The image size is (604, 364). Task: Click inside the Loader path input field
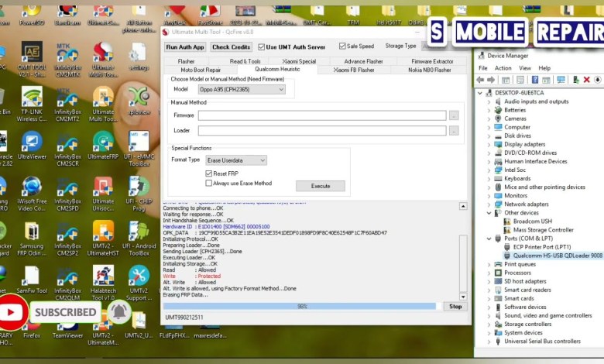pos(321,131)
